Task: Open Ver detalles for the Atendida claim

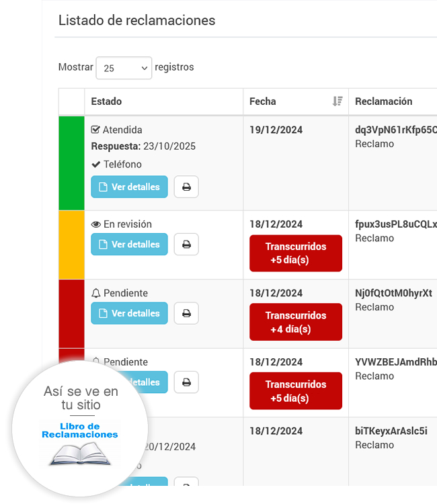Action: (x=129, y=187)
